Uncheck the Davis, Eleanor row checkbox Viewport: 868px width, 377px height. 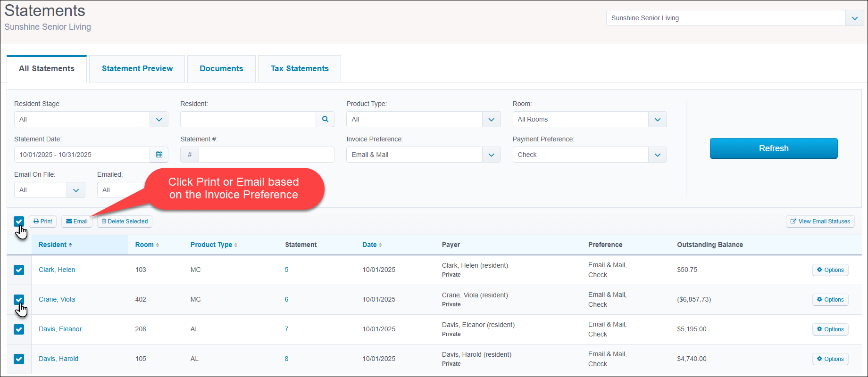coord(19,329)
